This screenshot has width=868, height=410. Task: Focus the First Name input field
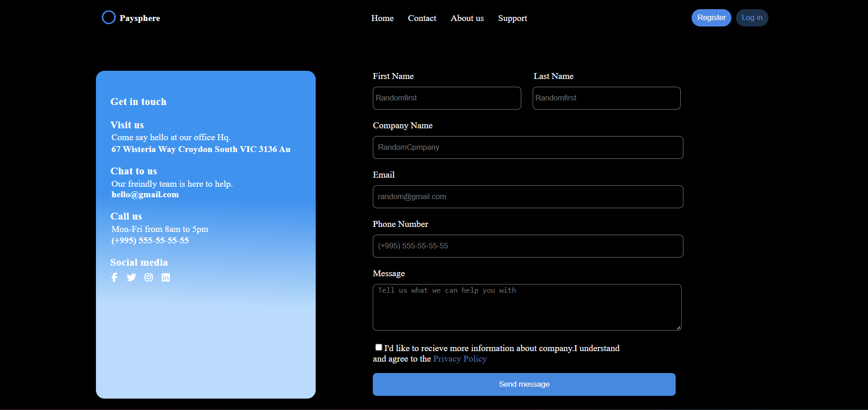pyautogui.click(x=447, y=98)
